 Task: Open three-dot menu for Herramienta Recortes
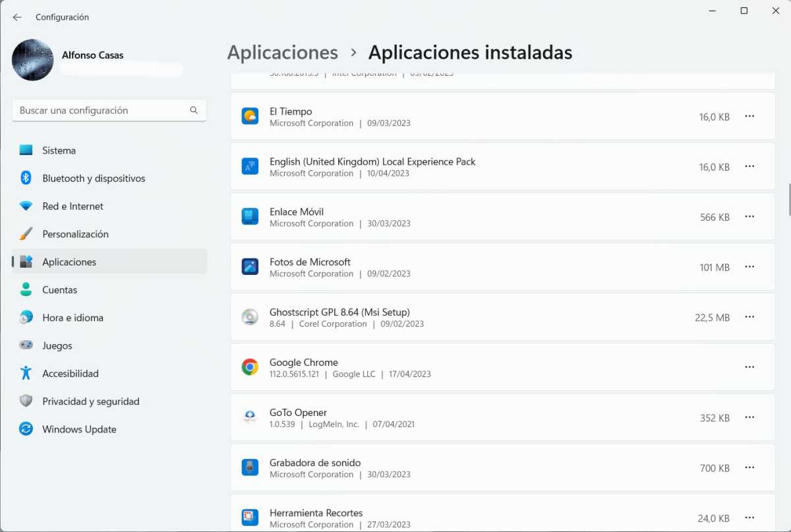[749, 517]
